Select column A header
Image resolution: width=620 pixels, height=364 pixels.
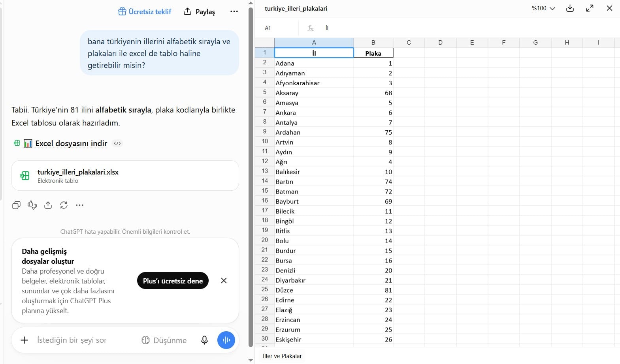(x=314, y=43)
